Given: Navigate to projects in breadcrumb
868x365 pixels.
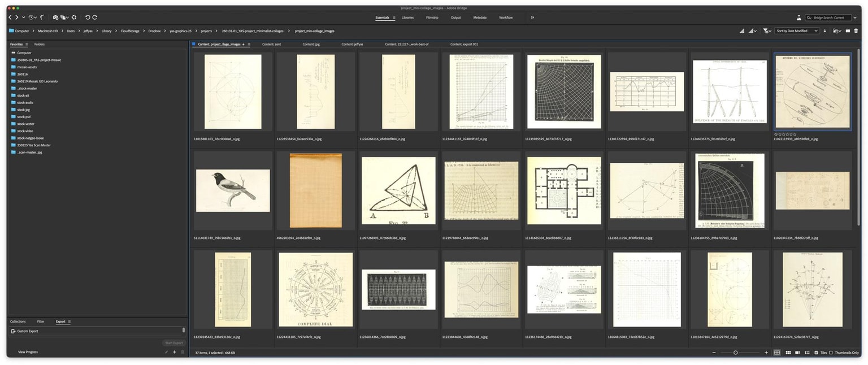Looking at the screenshot, I should 206,31.
